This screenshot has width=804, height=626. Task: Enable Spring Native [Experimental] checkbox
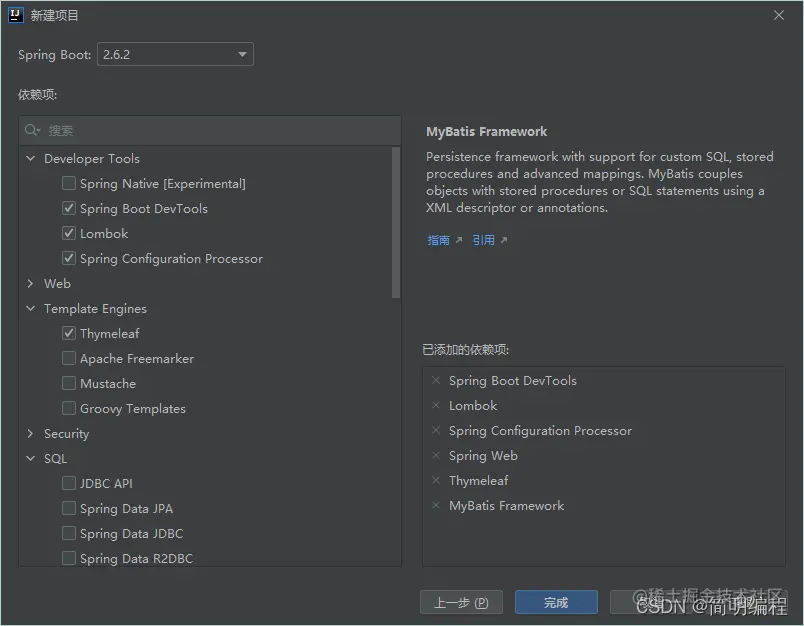[x=69, y=183]
